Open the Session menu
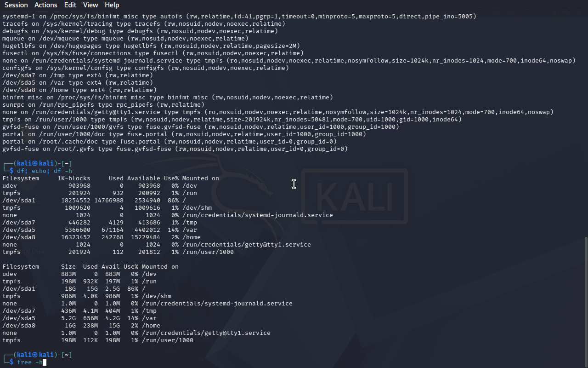Viewport: 588px width, 368px height. point(16,5)
